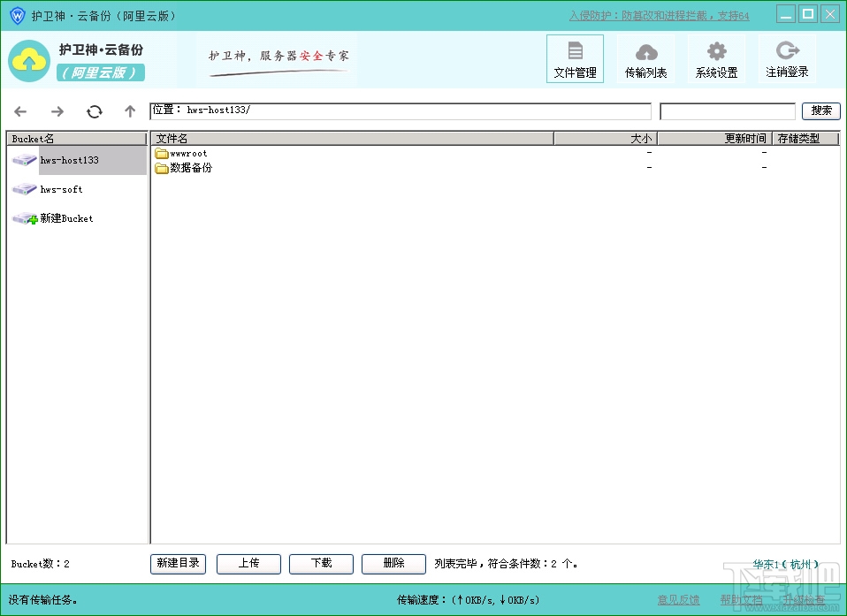Click the 系统设置 gear icon
This screenshot has height=616, width=847.
717,51
